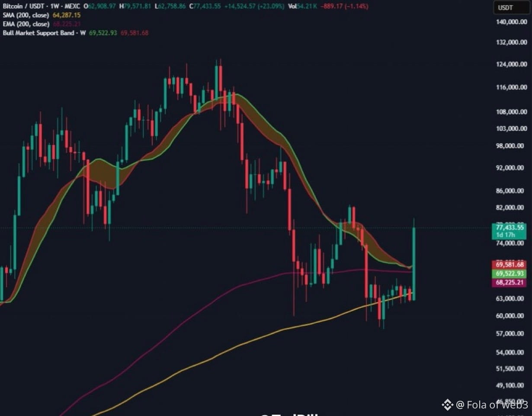Click the 108,000.00 price axis label
Viewport: 532px width, 416px height.
point(511,112)
